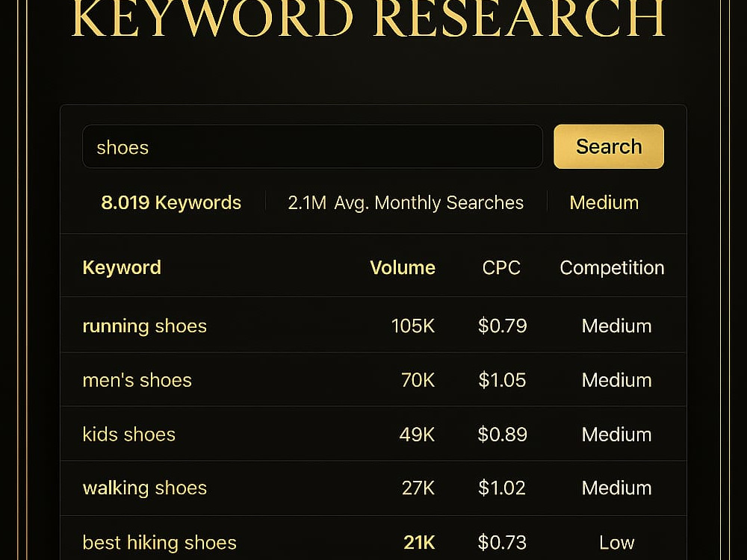
Task: Click the 49K volume value
Action: (418, 435)
